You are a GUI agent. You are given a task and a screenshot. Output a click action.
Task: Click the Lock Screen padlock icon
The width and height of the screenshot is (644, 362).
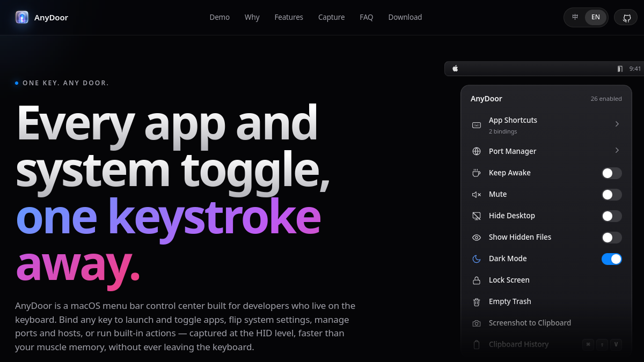[x=477, y=280]
